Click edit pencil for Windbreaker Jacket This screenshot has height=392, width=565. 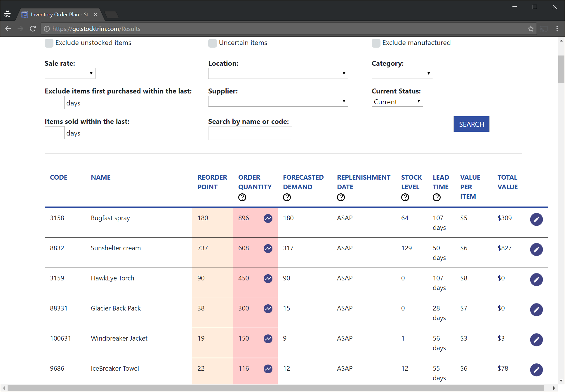pyautogui.click(x=536, y=340)
